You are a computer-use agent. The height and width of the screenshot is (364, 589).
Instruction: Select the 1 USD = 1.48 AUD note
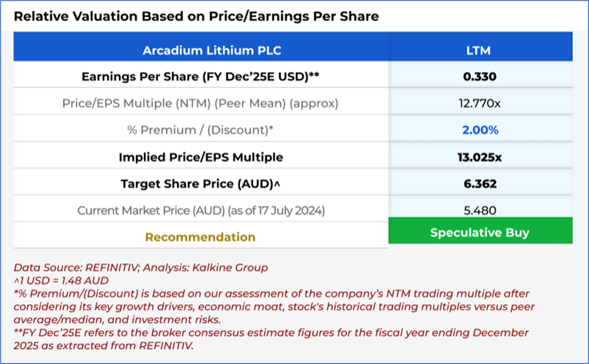61,281
